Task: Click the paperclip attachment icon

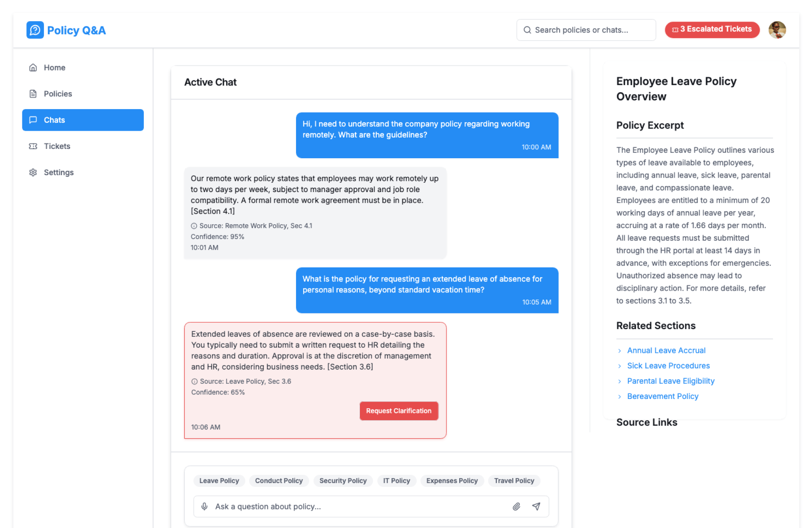Action: pyautogui.click(x=516, y=506)
